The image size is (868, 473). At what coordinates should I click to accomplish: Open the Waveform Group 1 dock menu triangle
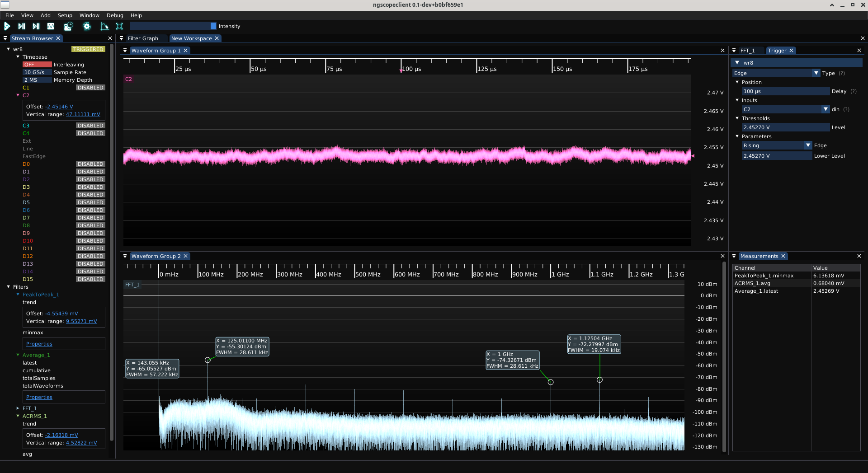125,51
